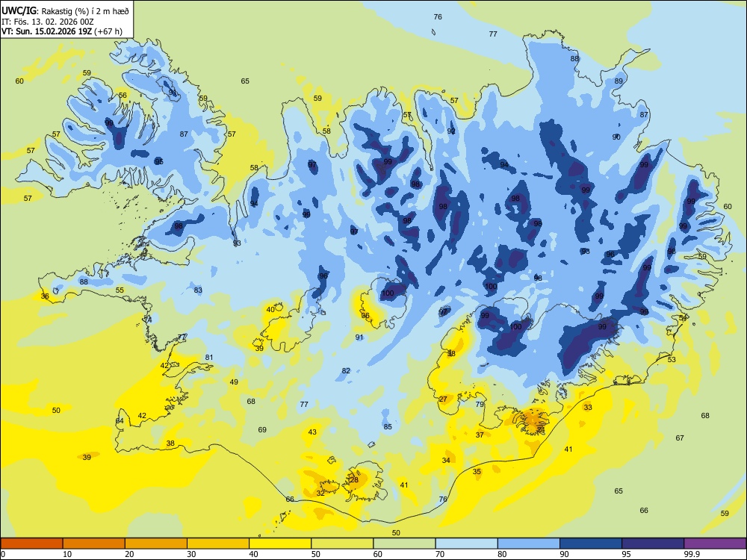Viewport: 747px width, 560px height.
Task: Click the humidity value "69" on the map
Action: (x=262, y=429)
